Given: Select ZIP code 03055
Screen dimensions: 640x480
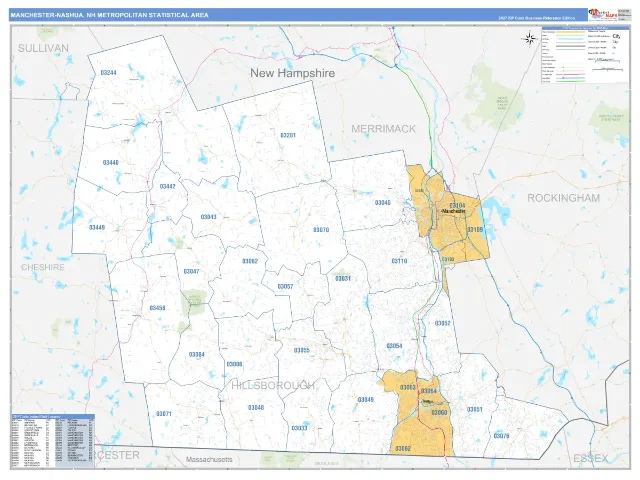Looking at the screenshot, I should pyautogui.click(x=302, y=351).
